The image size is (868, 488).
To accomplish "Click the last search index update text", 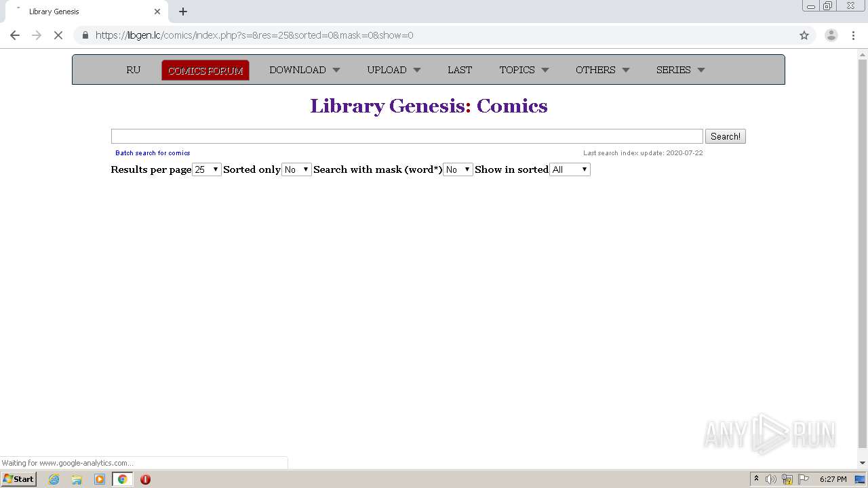I will [643, 153].
